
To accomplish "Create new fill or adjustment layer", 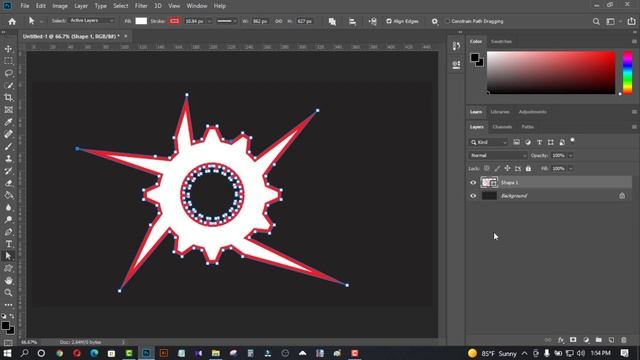I will [586, 340].
